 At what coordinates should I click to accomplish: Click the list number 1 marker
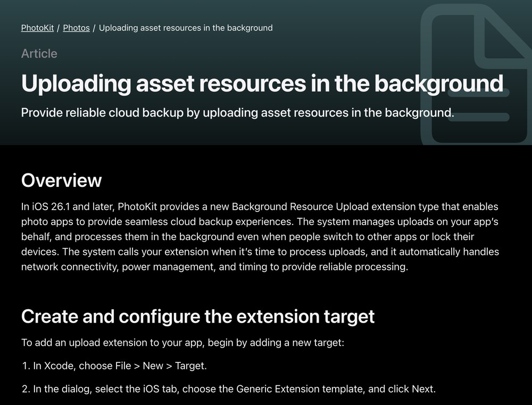(26, 366)
